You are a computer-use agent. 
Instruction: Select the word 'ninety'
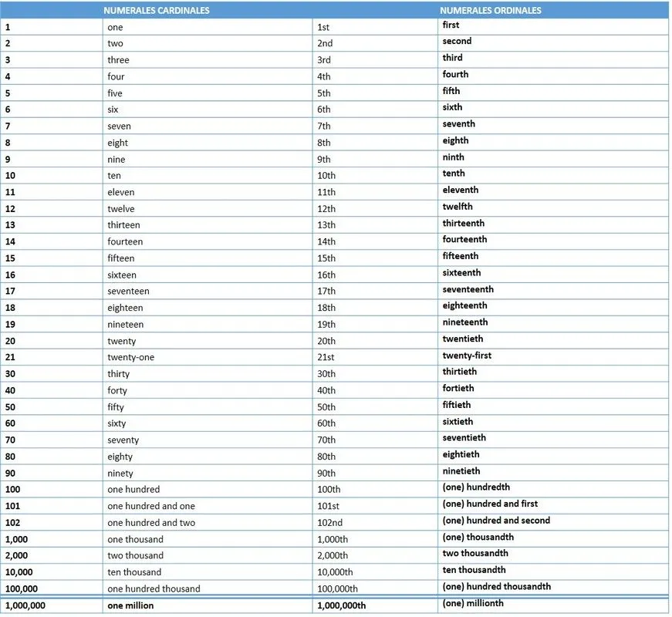[120, 474]
